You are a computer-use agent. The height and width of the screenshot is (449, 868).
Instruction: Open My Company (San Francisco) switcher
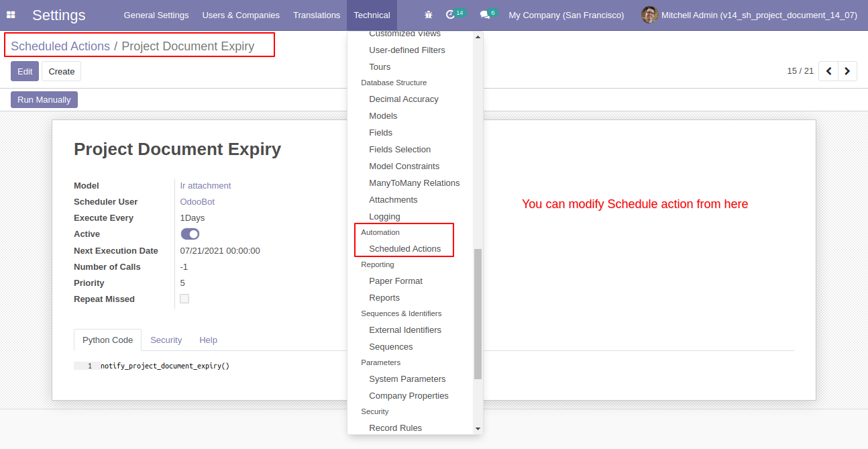click(x=566, y=15)
